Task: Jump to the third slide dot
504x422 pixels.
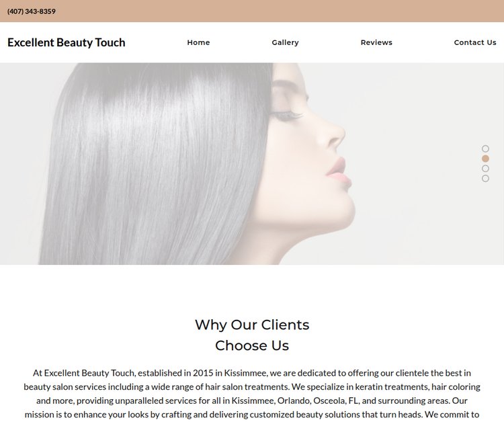Action: coord(485,169)
